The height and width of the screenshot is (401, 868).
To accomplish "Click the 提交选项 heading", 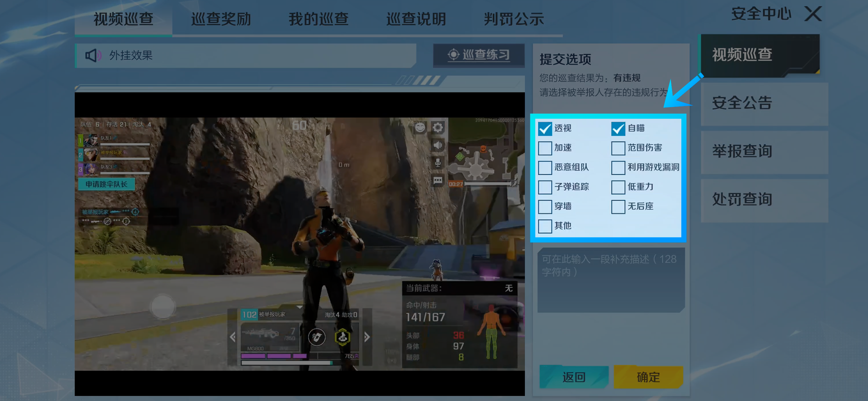I will 565,59.
